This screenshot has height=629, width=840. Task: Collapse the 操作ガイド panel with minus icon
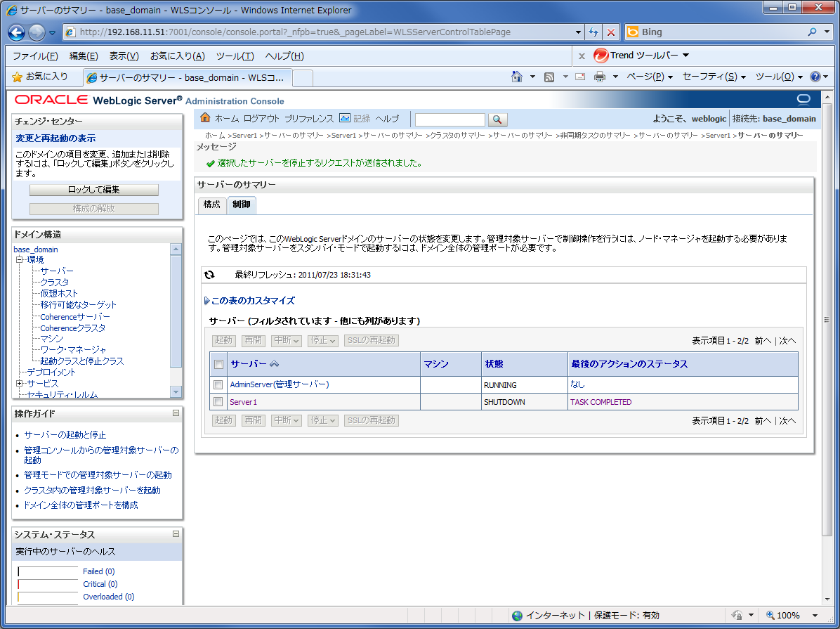pos(176,413)
